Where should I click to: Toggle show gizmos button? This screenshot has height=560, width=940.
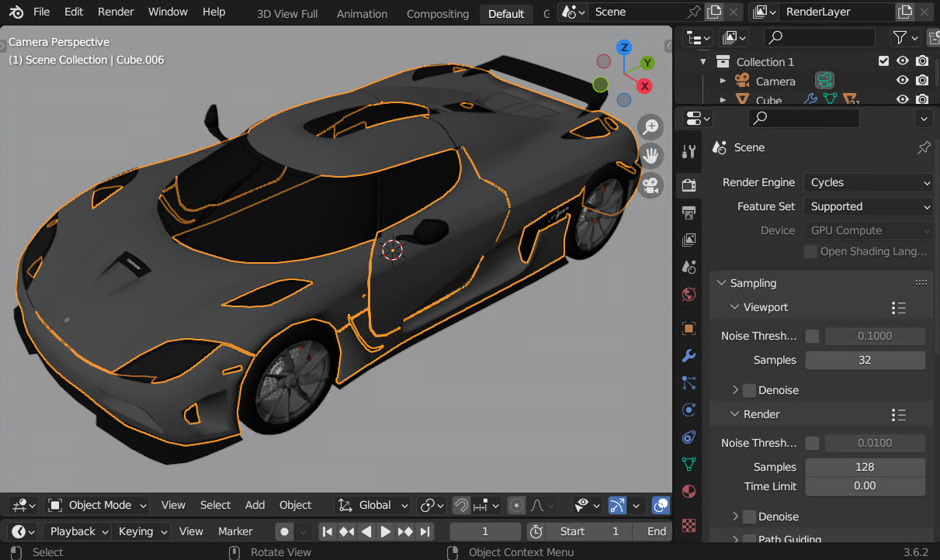pos(617,506)
